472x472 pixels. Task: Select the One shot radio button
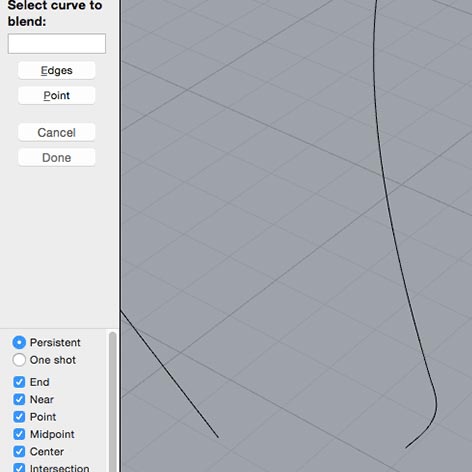[19, 360]
